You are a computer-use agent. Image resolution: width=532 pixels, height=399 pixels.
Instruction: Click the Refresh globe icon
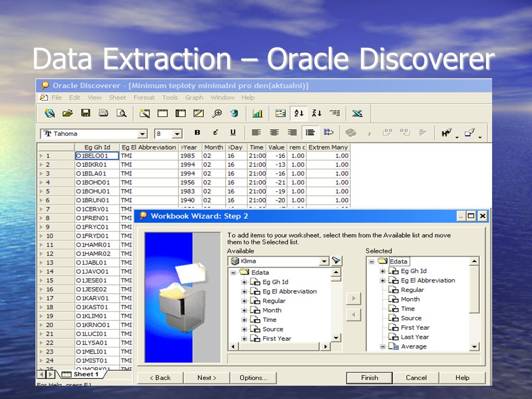click(x=234, y=113)
